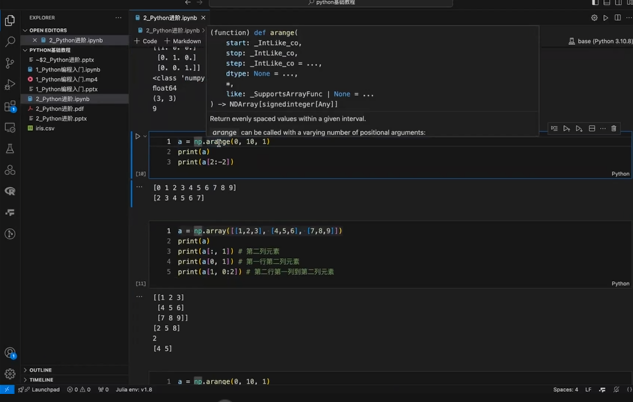This screenshot has width=633, height=402.
Task: Open the Remote Explorer view
Action: pyautogui.click(x=10, y=128)
